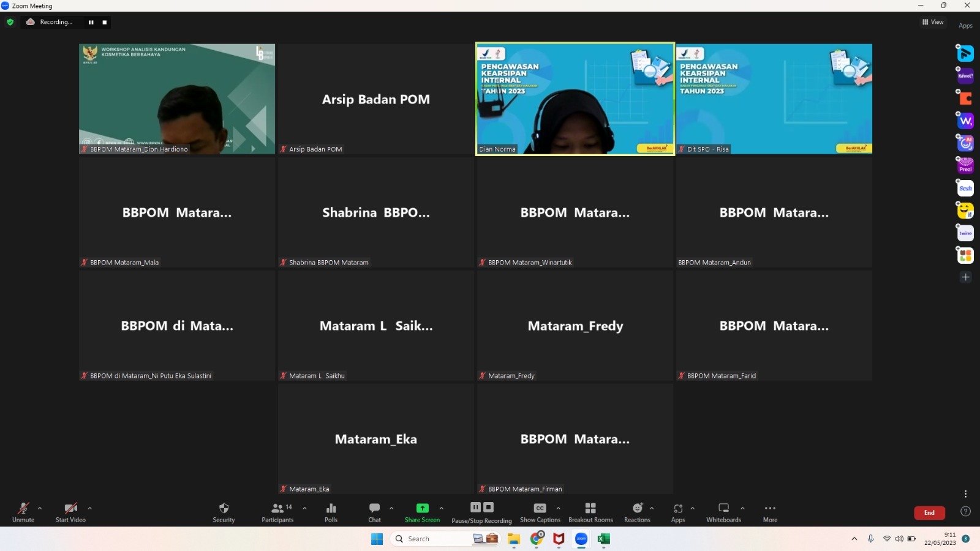Image resolution: width=980 pixels, height=551 pixels.
Task: Click the green Share Screen icon
Action: coord(422,508)
